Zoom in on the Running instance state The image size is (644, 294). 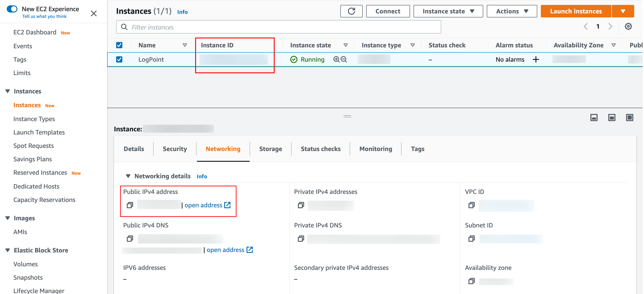tap(336, 59)
